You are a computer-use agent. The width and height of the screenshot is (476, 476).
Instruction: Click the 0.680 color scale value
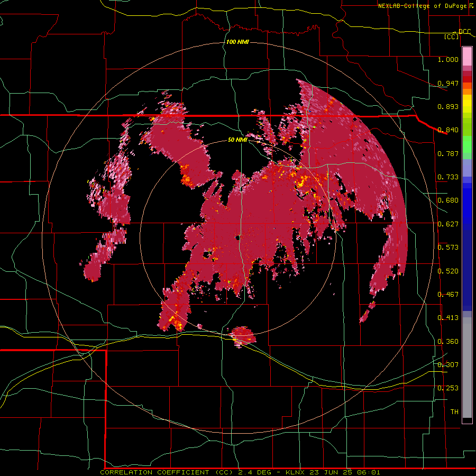pos(448,200)
